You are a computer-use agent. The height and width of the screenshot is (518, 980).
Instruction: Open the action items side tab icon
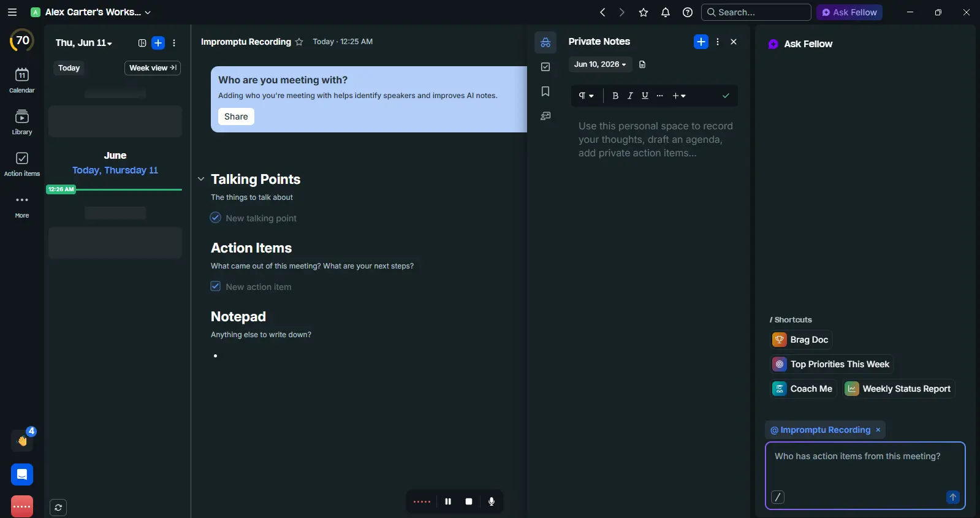pyautogui.click(x=545, y=67)
